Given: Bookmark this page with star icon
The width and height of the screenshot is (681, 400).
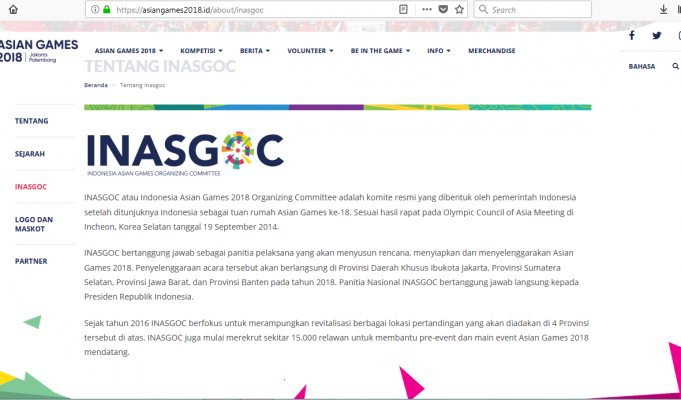Looking at the screenshot, I should 461,9.
